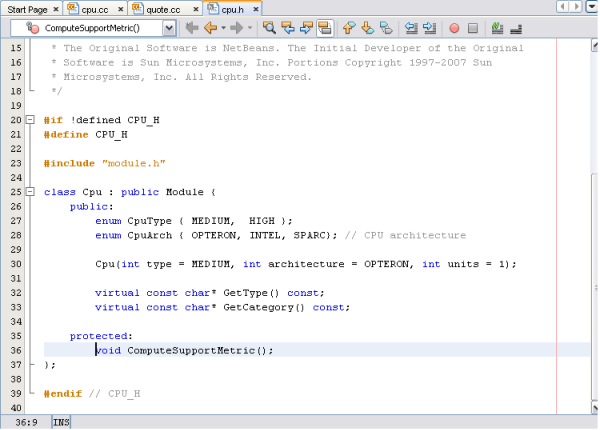
Task: Go back with orange left arrow
Action: 211,29
